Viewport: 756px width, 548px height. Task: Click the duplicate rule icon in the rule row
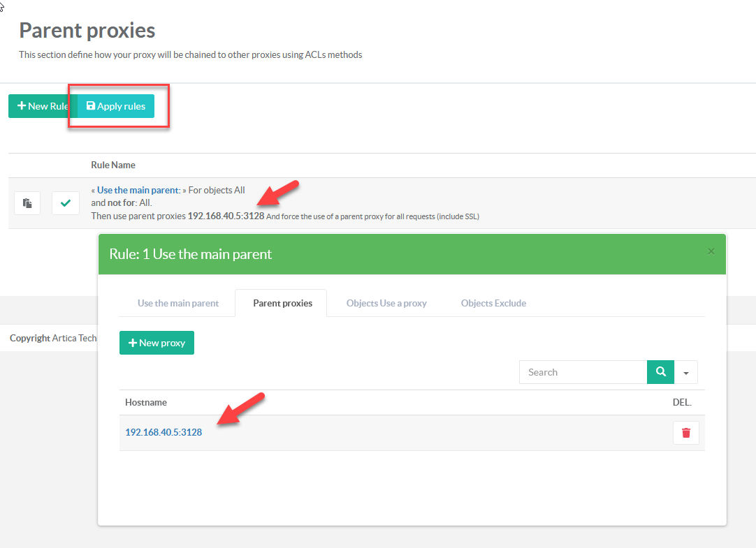27,203
